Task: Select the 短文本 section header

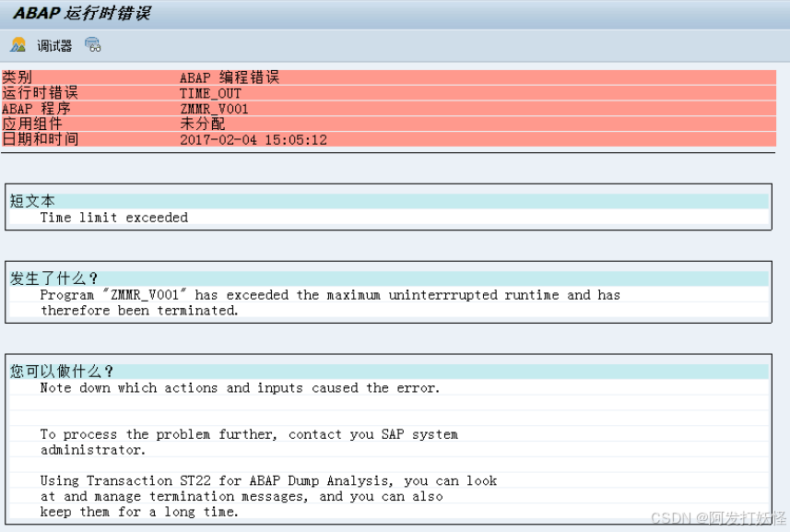Action: click(x=33, y=201)
